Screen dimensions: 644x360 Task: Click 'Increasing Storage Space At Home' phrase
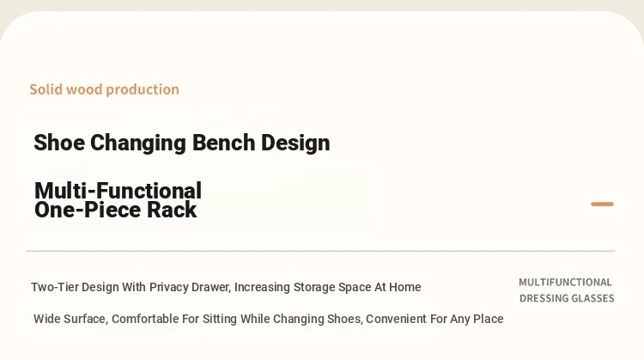tap(328, 287)
